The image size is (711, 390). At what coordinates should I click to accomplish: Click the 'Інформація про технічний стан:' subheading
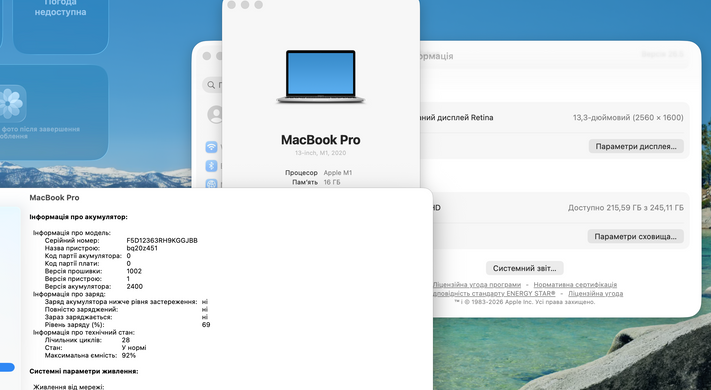84,332
